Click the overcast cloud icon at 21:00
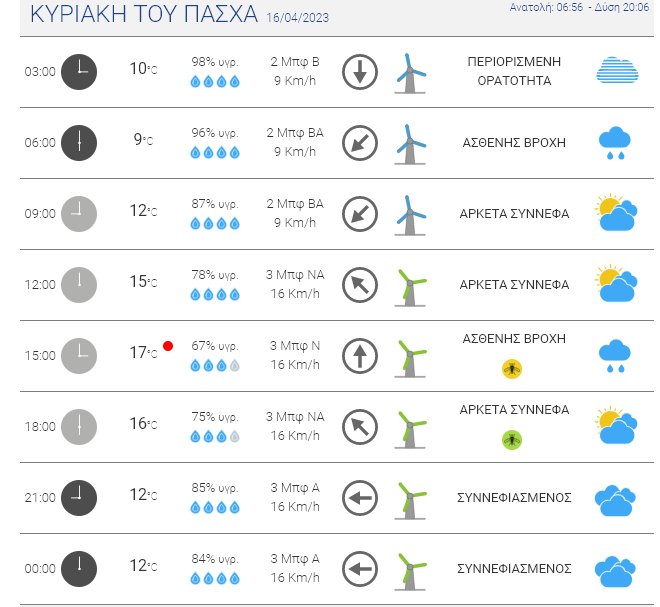 click(615, 500)
